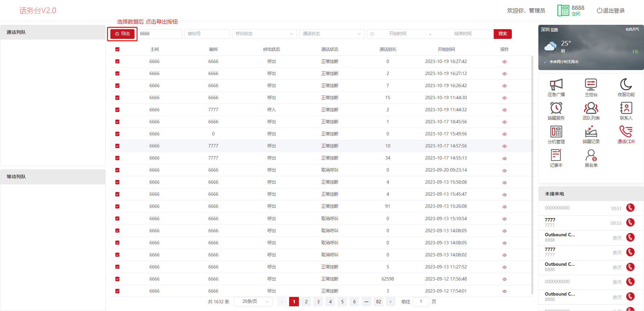Open the 黑名单 blacklist icon

point(591,158)
